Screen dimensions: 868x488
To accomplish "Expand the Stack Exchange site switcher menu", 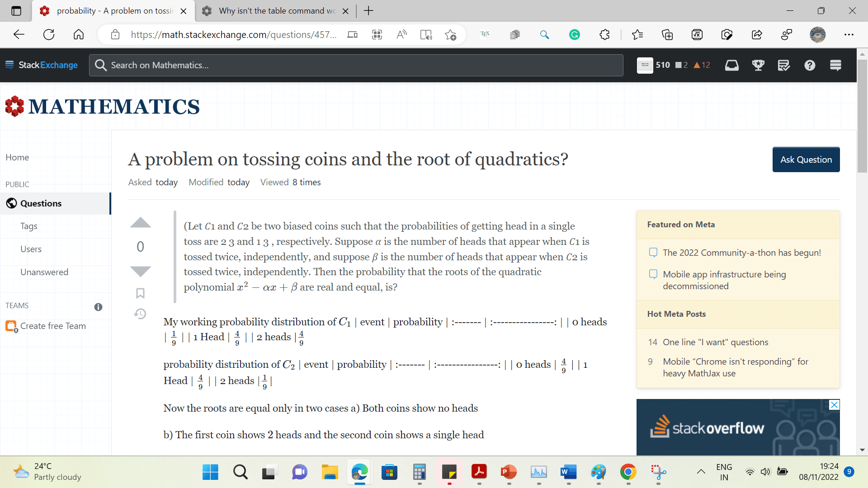I will tap(835, 66).
